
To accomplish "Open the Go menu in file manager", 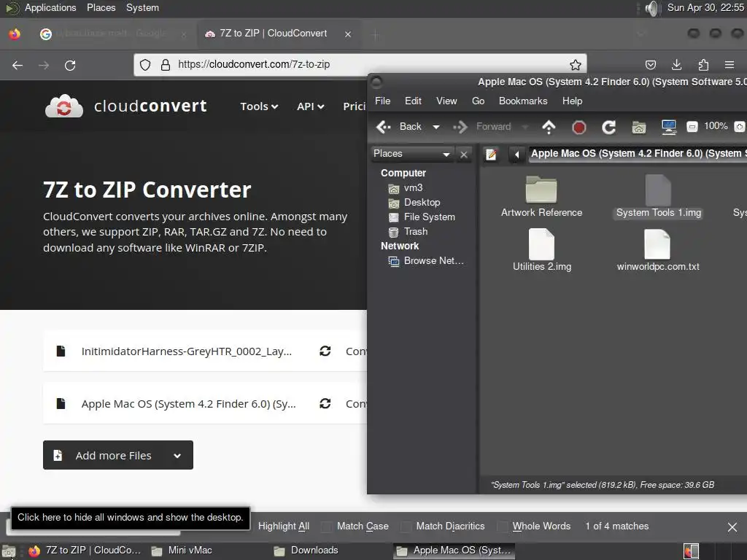I will 478,101.
